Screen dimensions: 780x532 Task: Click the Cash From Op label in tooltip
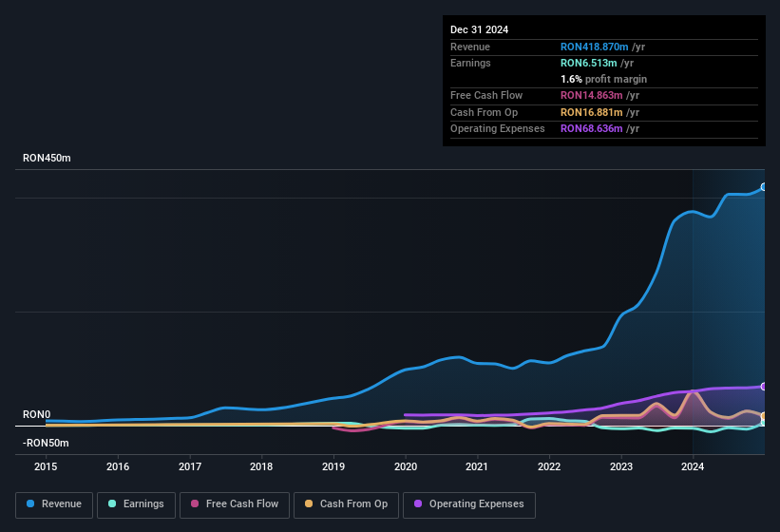click(x=484, y=112)
